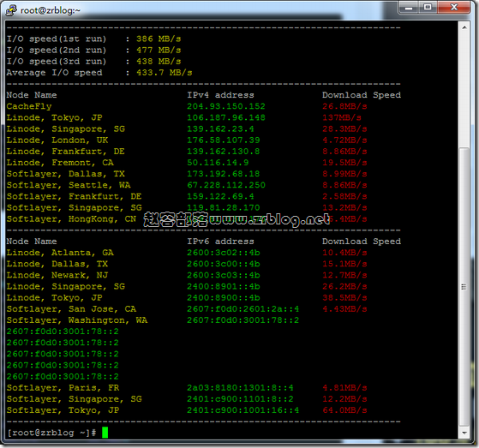Image resolution: width=479 pixels, height=448 pixels.
Task: Click the IPv6 address column header
Action: (x=220, y=242)
